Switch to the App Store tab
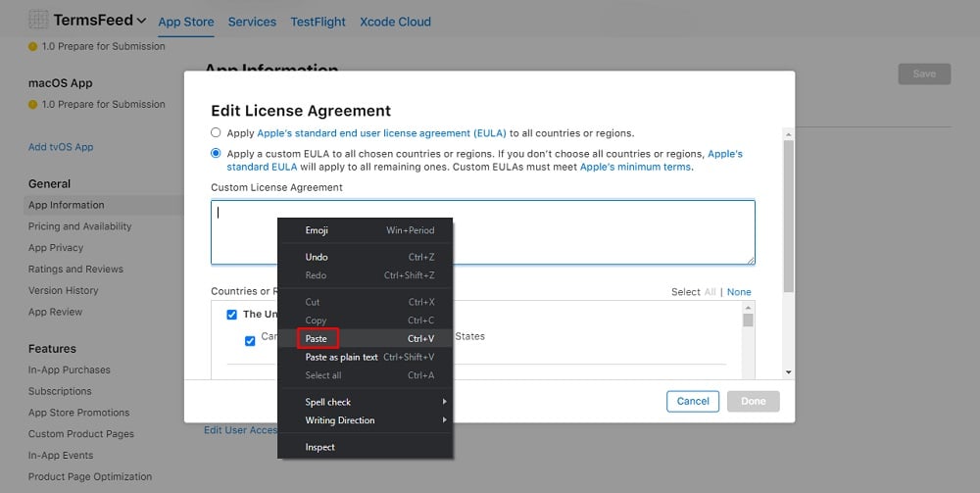The width and height of the screenshot is (980, 493). (x=185, y=22)
